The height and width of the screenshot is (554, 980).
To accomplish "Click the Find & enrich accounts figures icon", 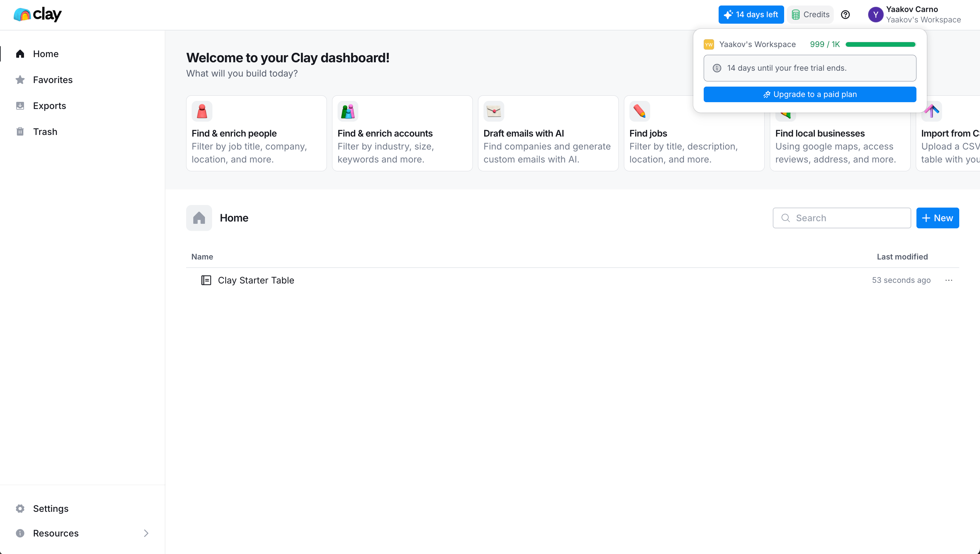I will coord(348,111).
